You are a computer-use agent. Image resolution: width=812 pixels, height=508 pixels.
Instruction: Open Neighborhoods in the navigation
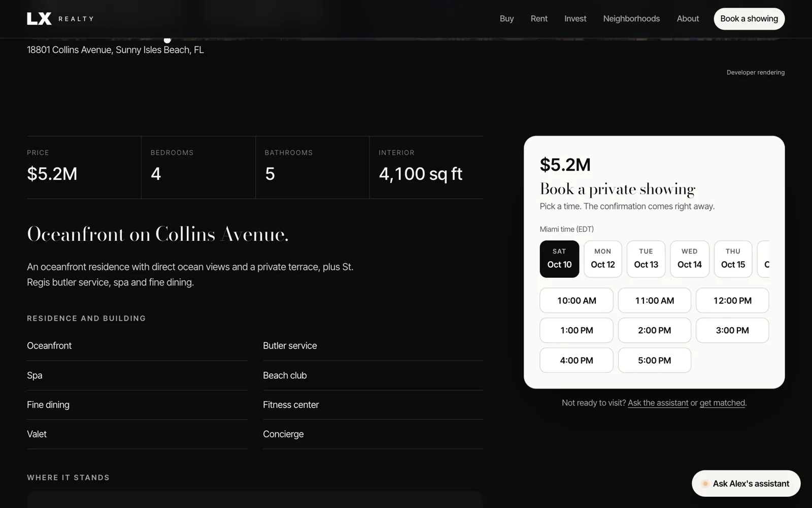tap(631, 19)
